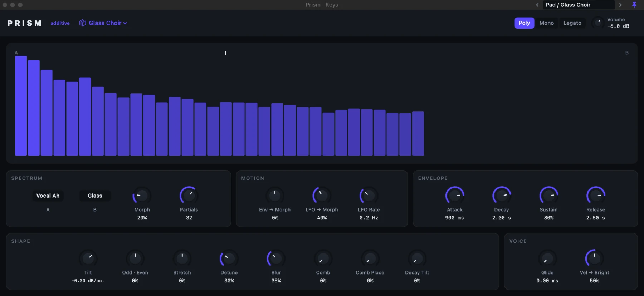Screen dimensions: 644x296
Task: Click the Decay Tilt knob
Action: 417,258
